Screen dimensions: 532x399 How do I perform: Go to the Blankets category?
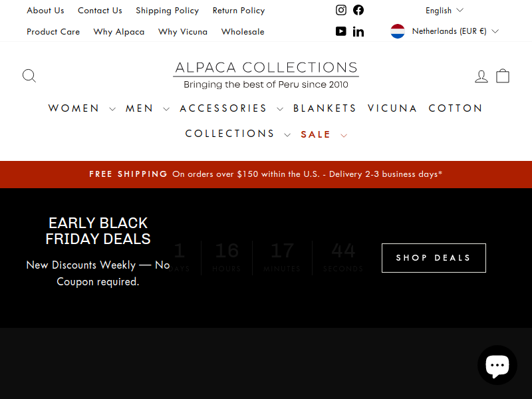pyautogui.click(x=325, y=108)
